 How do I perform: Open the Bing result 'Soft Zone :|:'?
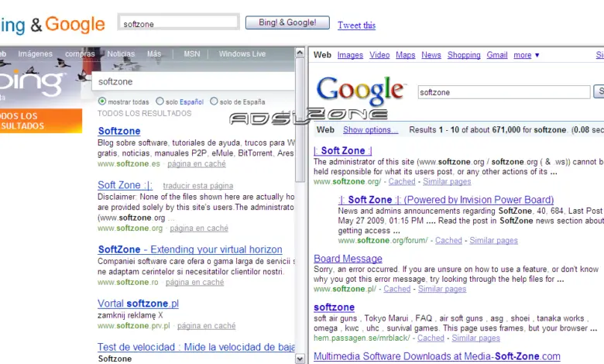click(125, 185)
